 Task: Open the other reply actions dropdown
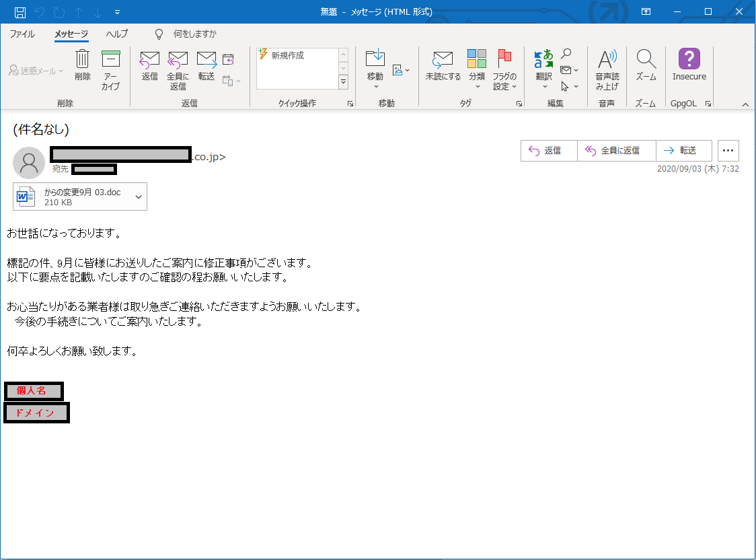(x=231, y=81)
